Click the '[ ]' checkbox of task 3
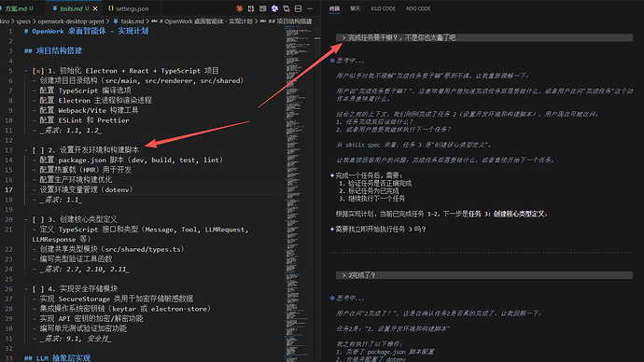The image size is (644, 362). pos(38,219)
